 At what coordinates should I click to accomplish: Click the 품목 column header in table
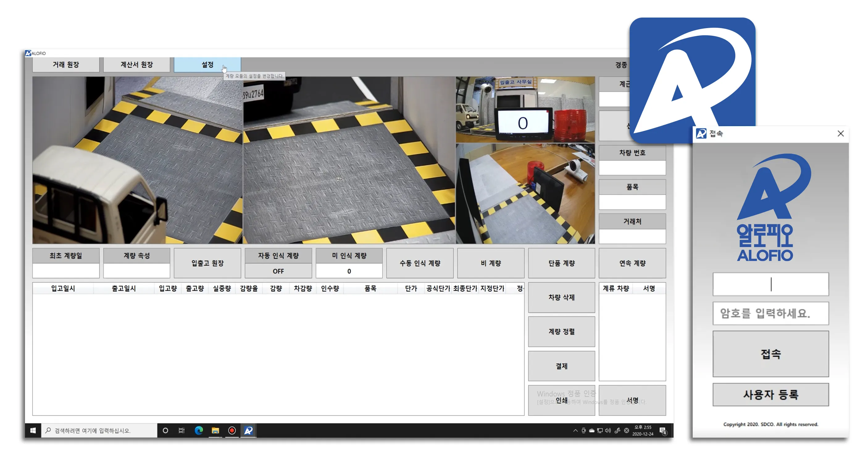[370, 289]
